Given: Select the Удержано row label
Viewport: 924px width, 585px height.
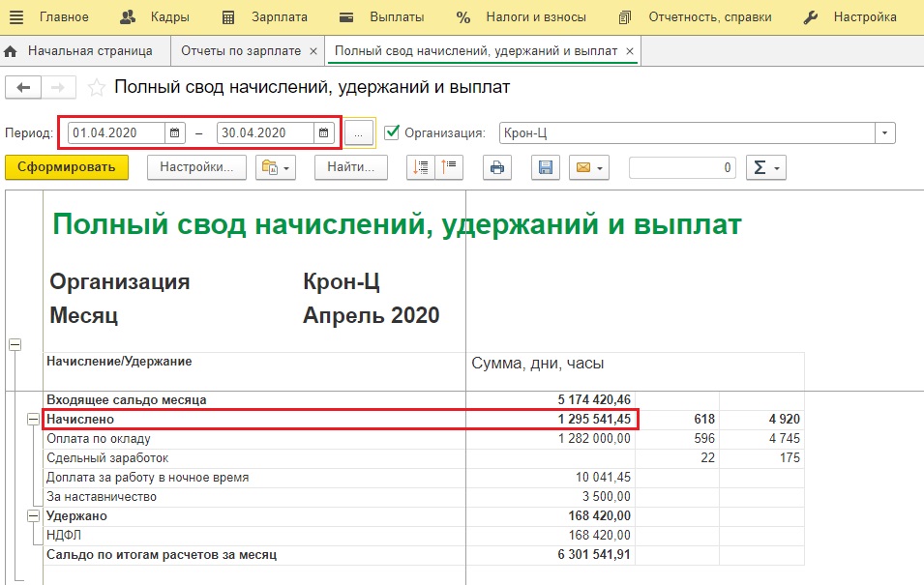Looking at the screenshot, I should pyautogui.click(x=76, y=516).
